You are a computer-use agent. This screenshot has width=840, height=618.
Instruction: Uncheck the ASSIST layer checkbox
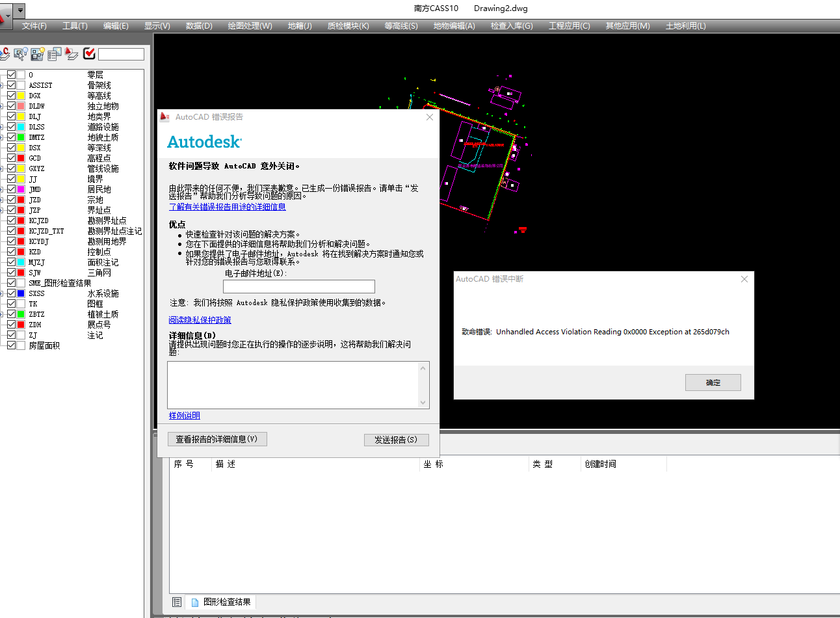[11, 85]
